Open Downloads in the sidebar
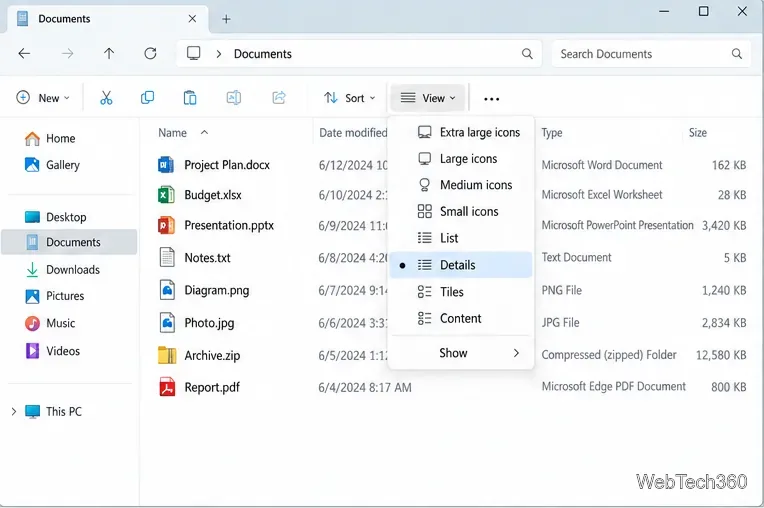Viewport: 764px width, 508px height. pos(62,269)
